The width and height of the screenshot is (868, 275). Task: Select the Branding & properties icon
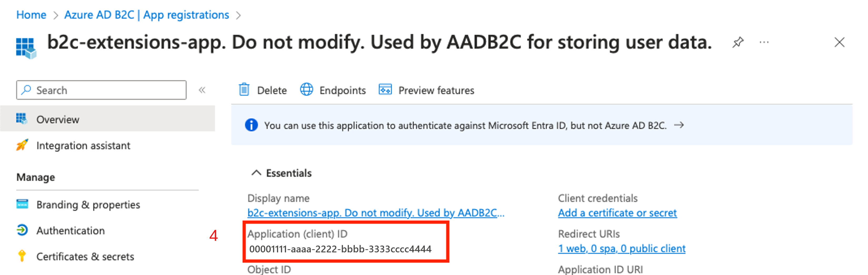click(x=23, y=204)
